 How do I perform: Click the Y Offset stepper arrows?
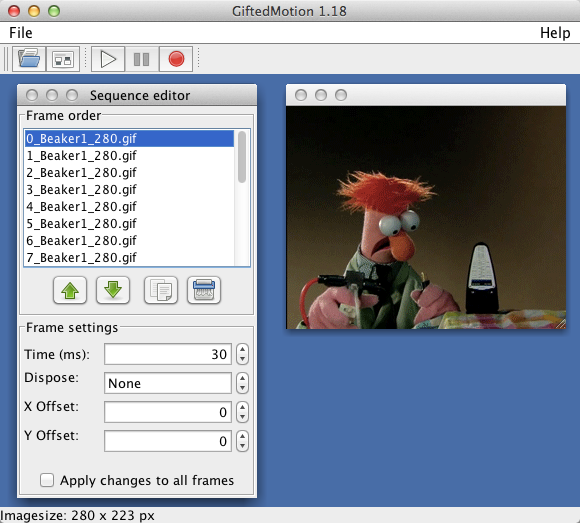(242, 441)
